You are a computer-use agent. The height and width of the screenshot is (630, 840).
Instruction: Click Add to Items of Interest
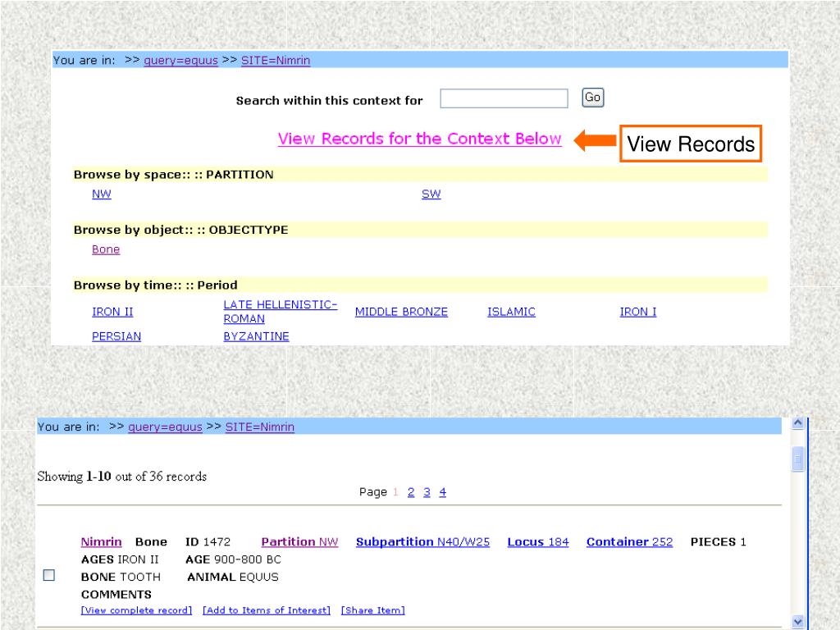[267, 610]
